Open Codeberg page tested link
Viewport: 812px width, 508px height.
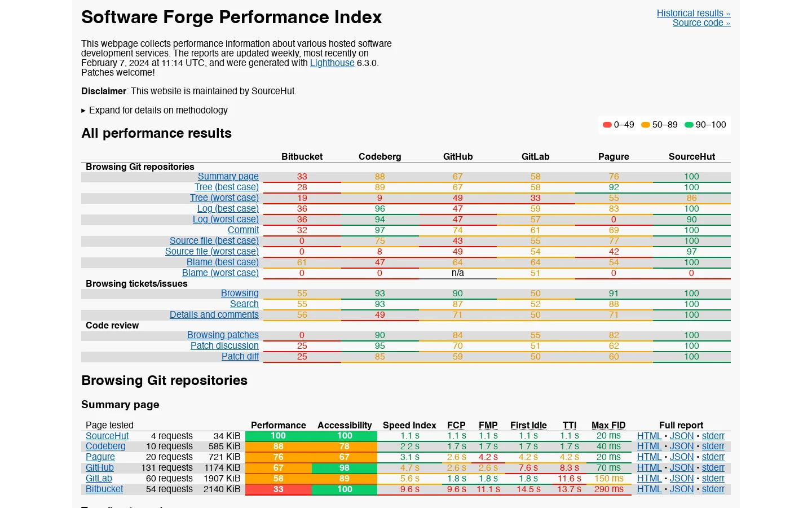pos(105,446)
